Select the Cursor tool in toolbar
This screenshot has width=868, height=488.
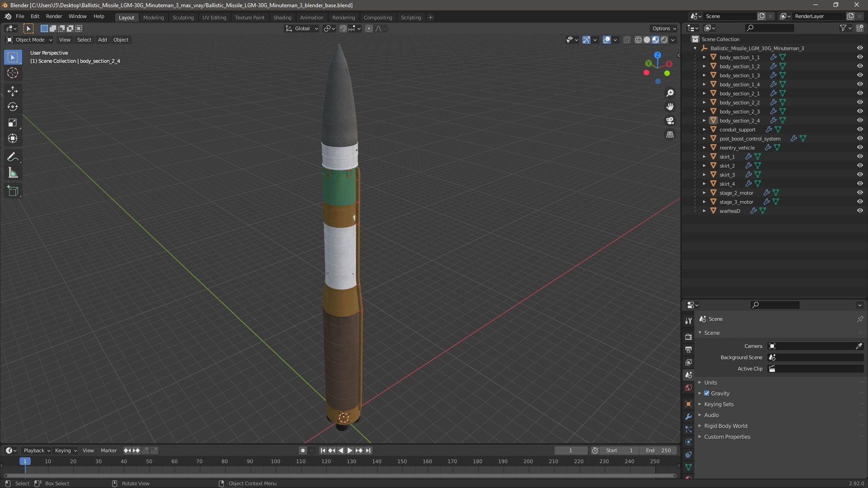(x=13, y=73)
